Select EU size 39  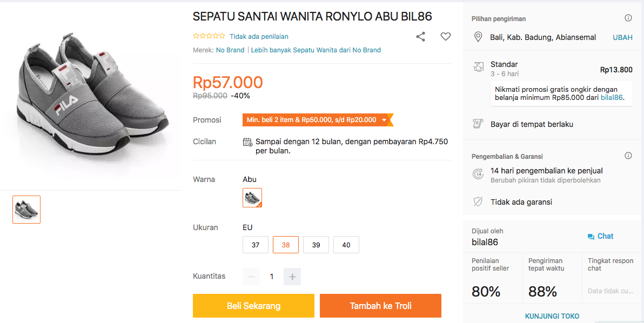click(316, 245)
